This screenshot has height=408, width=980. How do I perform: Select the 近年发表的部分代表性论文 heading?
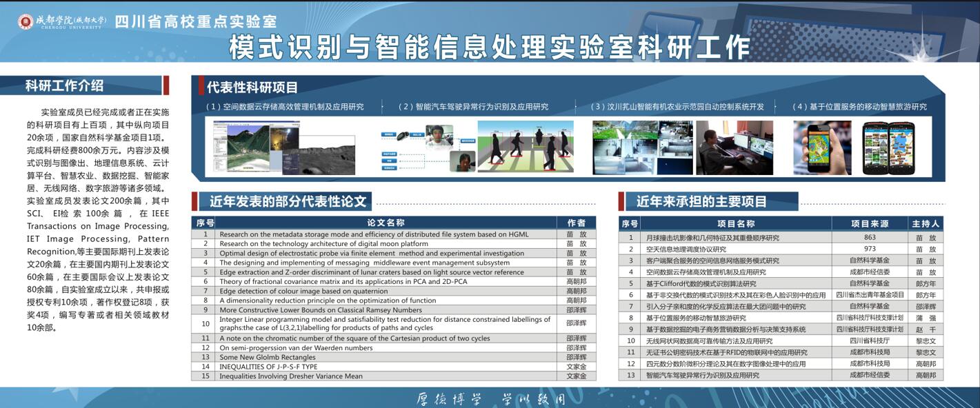(x=288, y=201)
